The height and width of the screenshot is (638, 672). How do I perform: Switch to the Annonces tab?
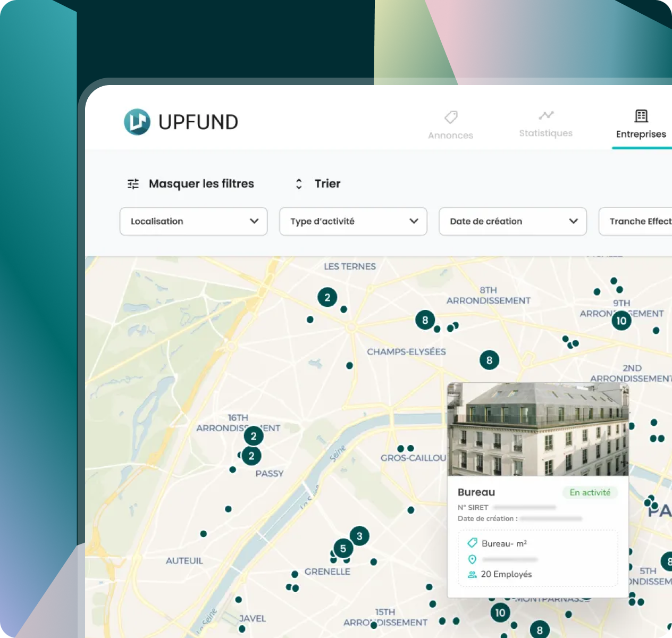tap(451, 124)
